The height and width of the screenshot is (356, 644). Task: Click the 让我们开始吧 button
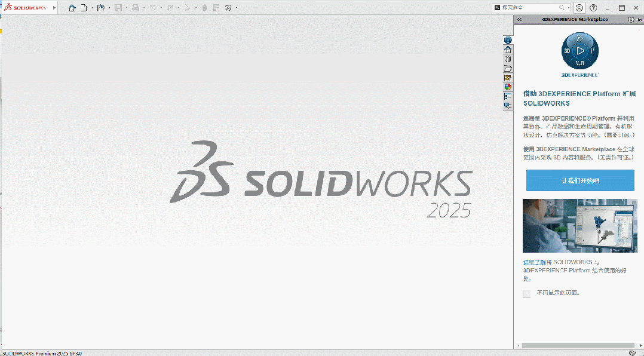pyautogui.click(x=580, y=180)
